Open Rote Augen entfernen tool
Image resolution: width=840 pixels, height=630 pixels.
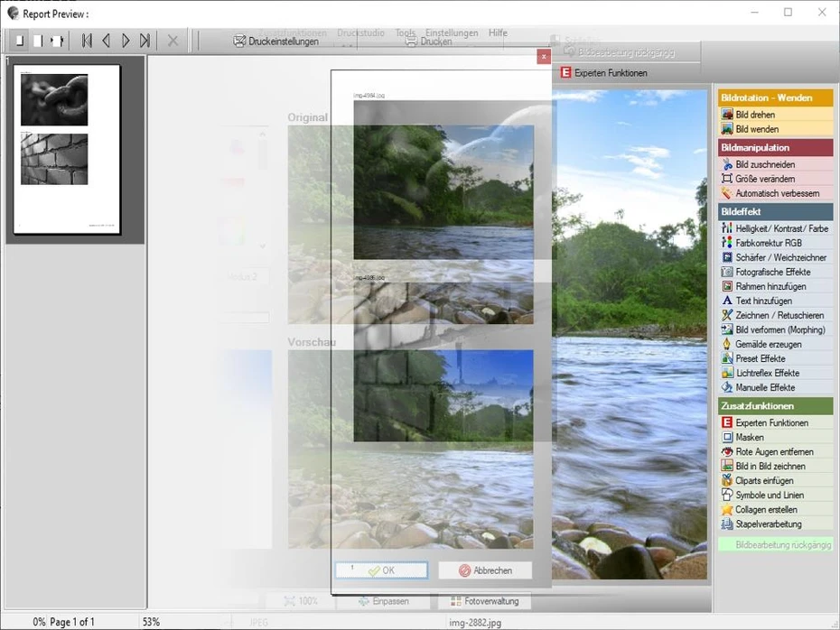pyautogui.click(x=775, y=451)
